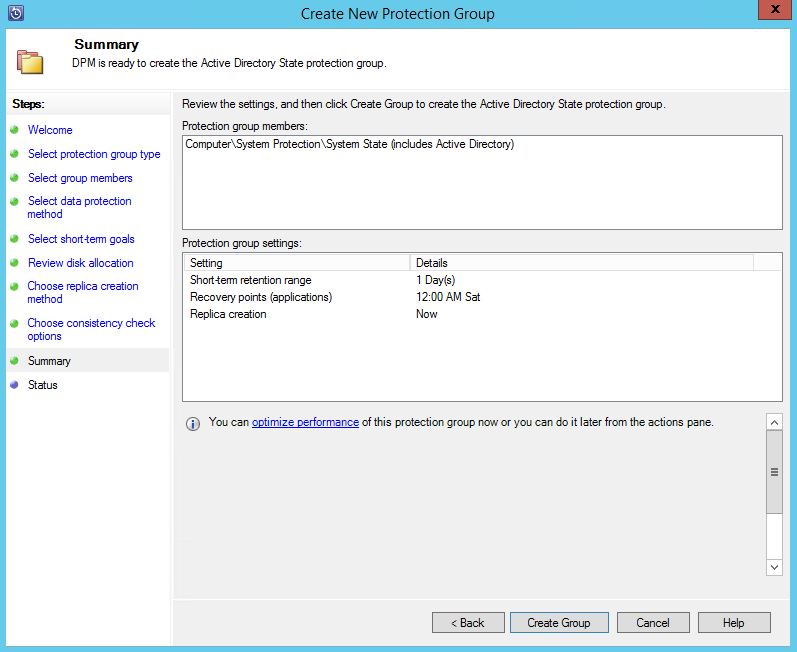Open Select protection group type step

(94, 154)
